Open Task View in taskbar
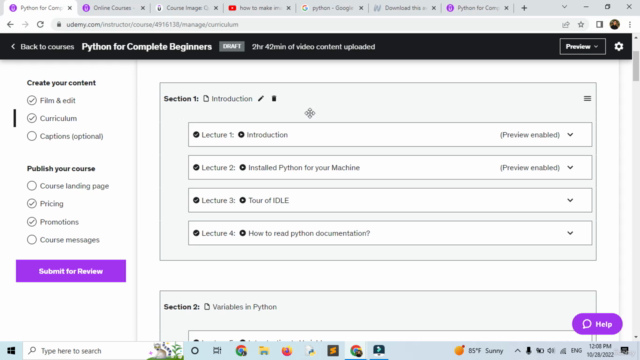 click(x=217, y=351)
